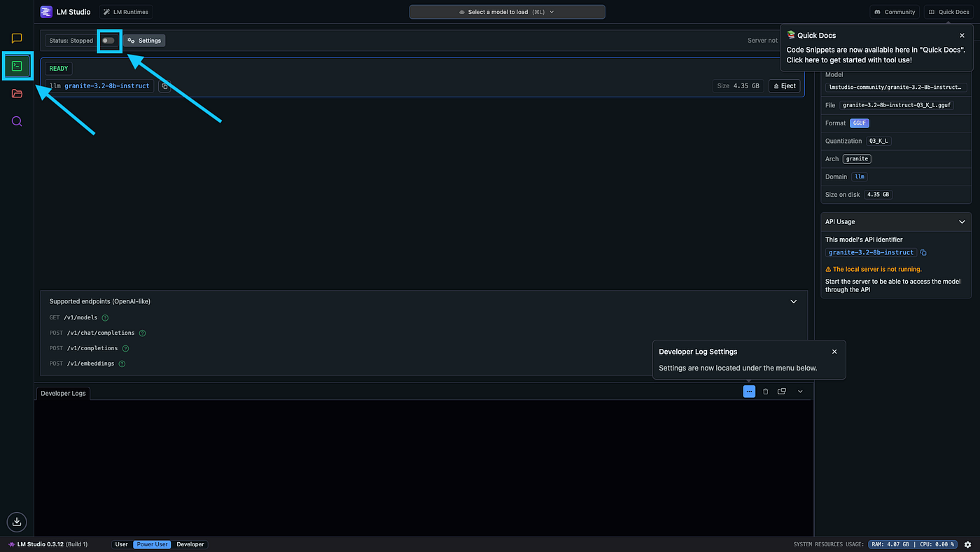
Task: Click the "CPU: 0.00 %" usage readout
Action: (x=936, y=544)
